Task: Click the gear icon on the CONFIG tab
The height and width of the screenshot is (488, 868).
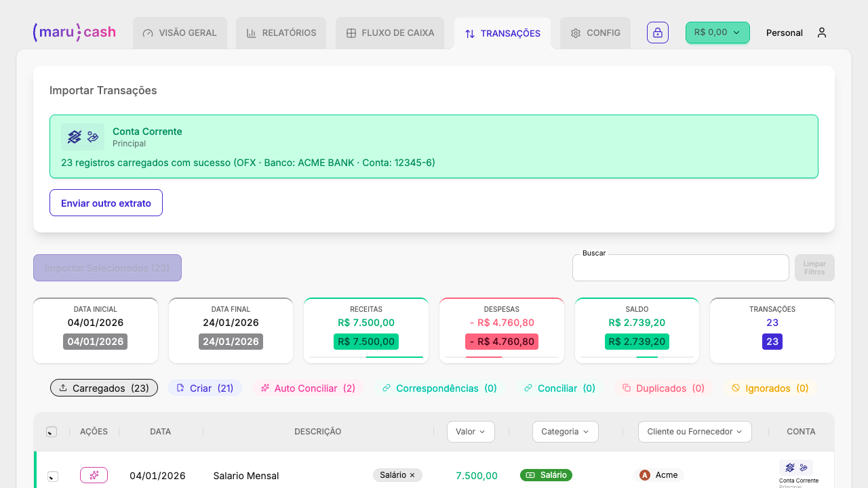Action: 575,33
